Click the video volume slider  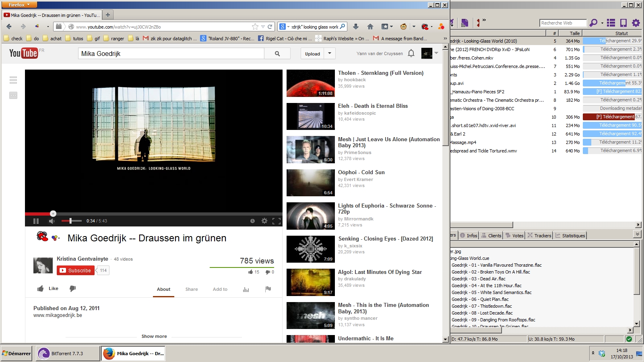(x=71, y=221)
